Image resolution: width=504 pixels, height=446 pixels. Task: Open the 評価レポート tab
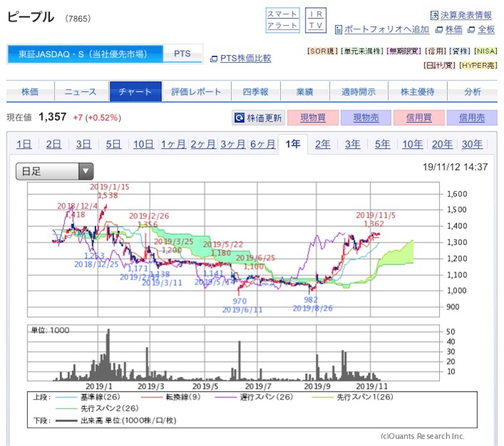point(196,92)
